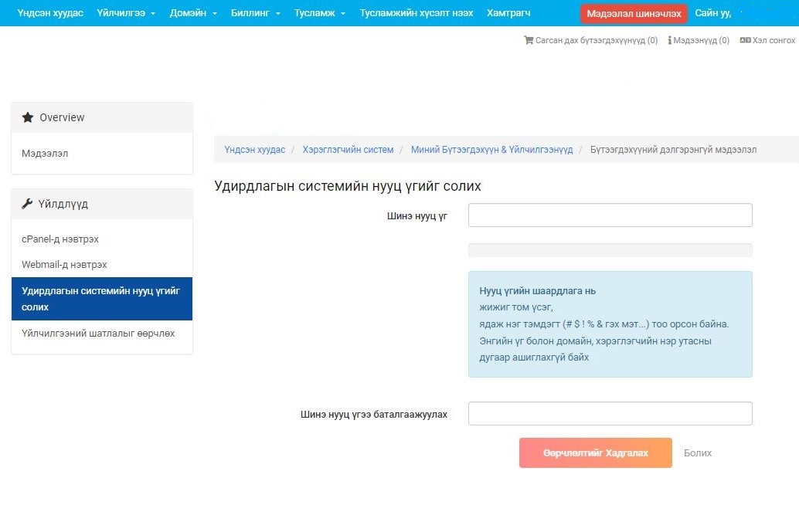The width and height of the screenshot is (799, 532).
Task: Click the wrench icon beside Үйлдлүүд
Action: point(27,204)
